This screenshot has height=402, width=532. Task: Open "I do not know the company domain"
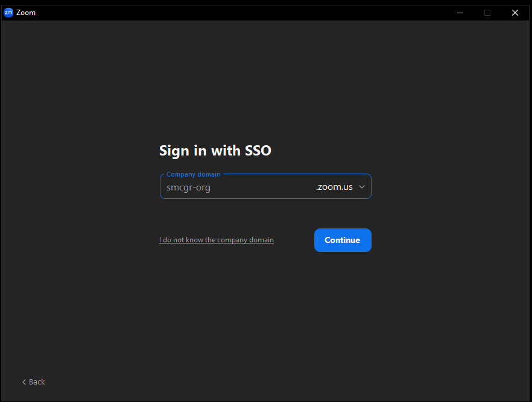point(217,240)
